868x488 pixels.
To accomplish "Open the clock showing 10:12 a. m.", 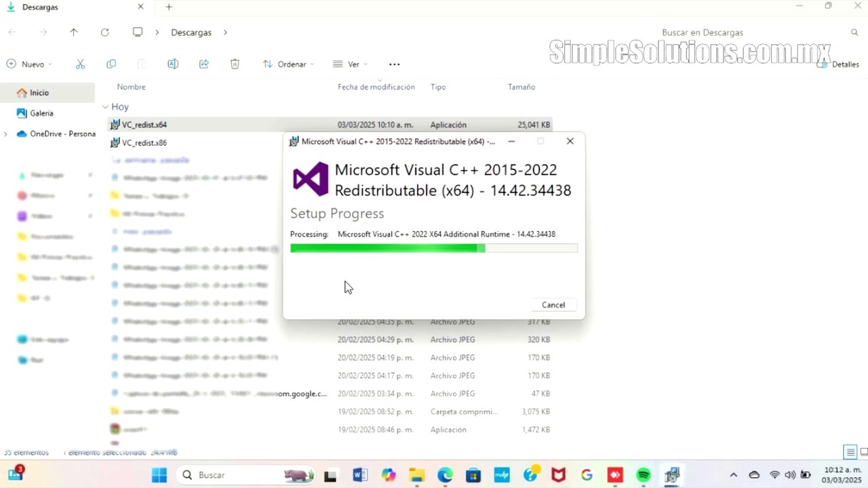I will [842, 475].
